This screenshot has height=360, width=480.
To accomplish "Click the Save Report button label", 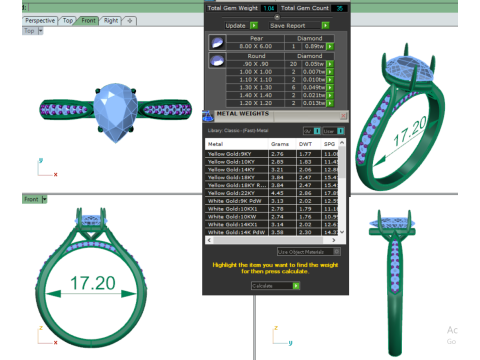I will coord(287,26).
